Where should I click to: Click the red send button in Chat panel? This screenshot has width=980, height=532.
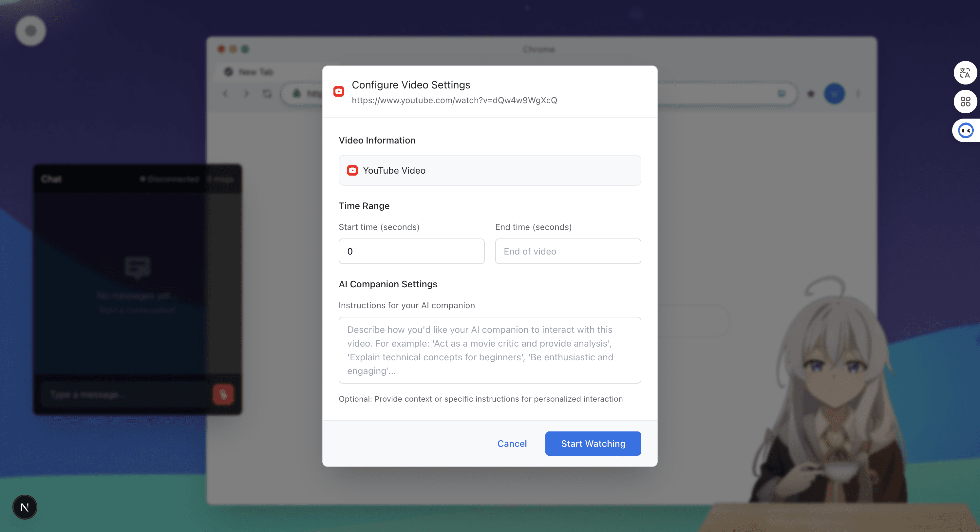pyautogui.click(x=223, y=394)
